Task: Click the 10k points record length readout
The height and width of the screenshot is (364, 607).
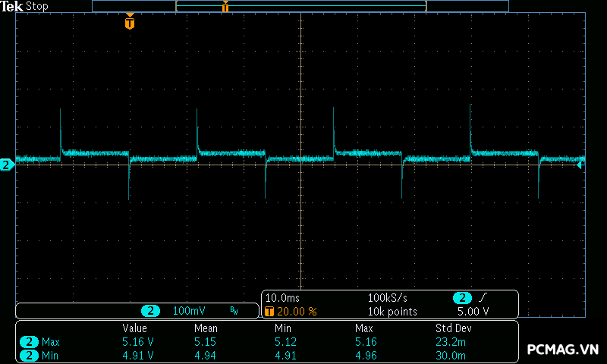Action: pos(392,312)
